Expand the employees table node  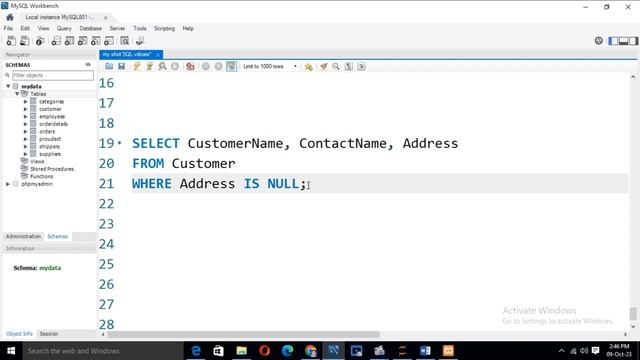tap(25, 117)
